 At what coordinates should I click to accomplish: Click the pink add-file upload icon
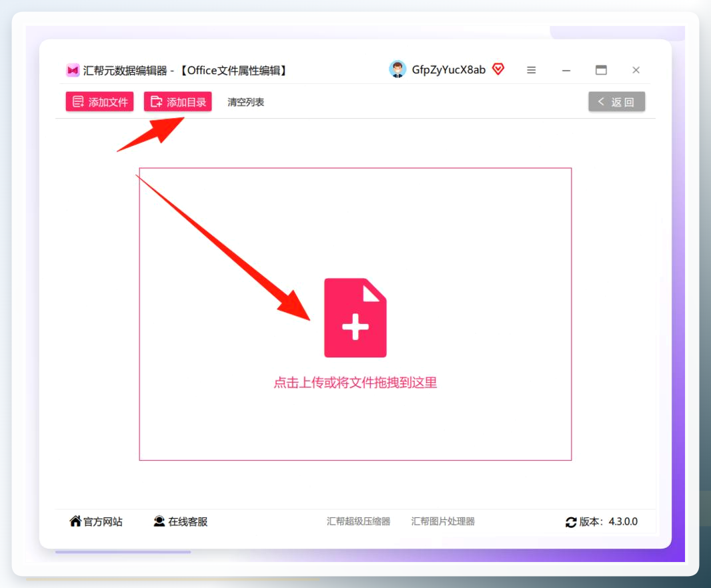[355, 318]
